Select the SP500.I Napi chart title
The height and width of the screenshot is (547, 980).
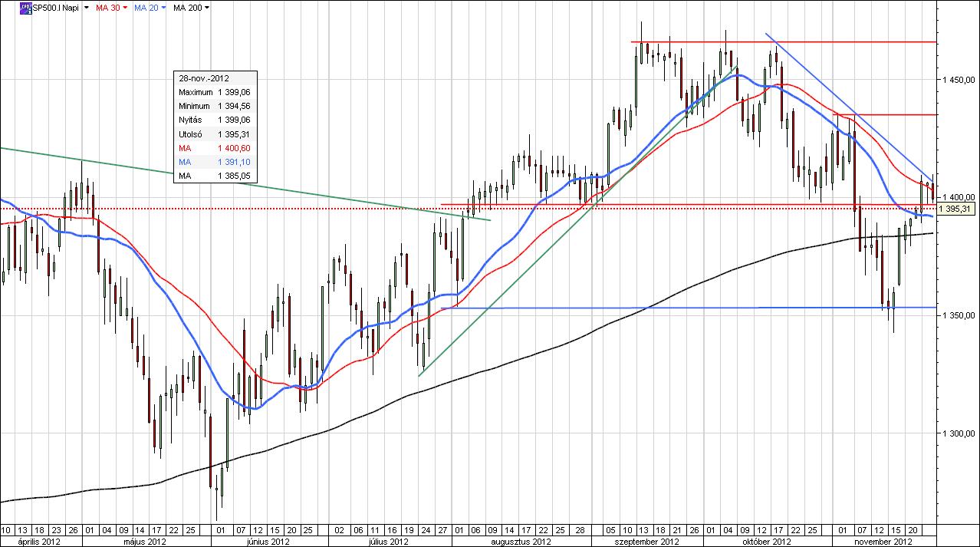56,7
